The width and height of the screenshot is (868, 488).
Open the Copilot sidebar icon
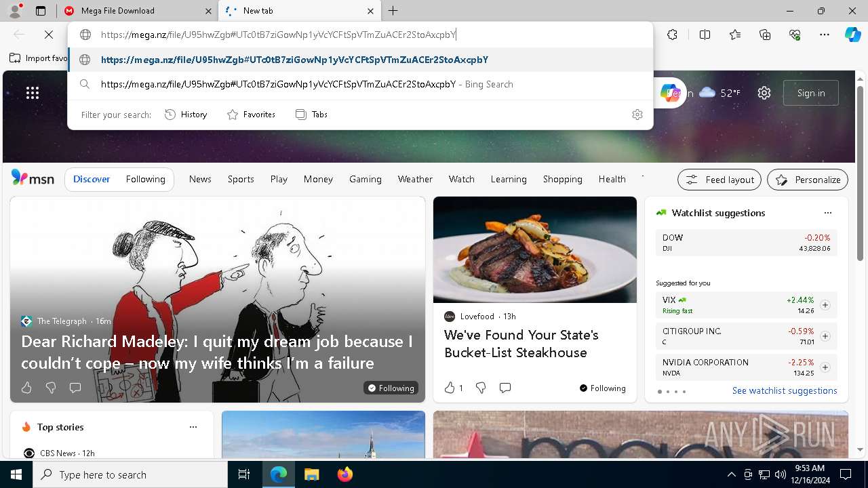click(x=852, y=35)
